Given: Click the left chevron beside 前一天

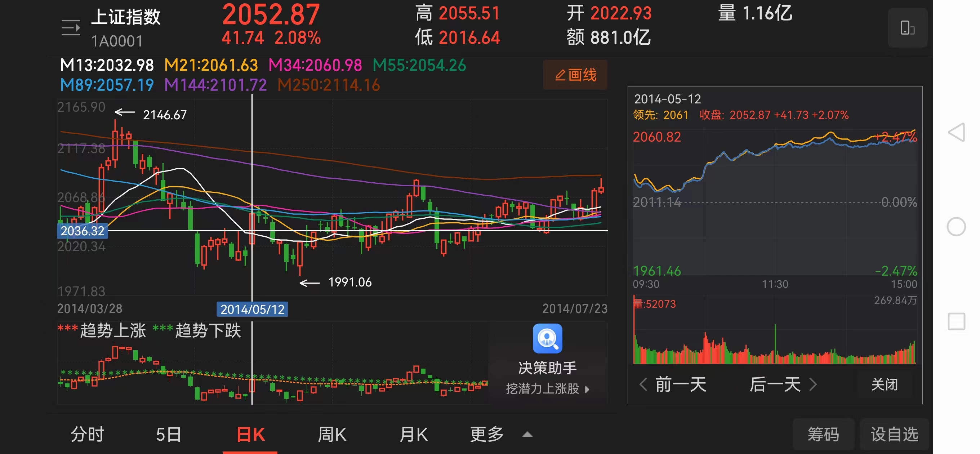Looking at the screenshot, I should click(644, 385).
